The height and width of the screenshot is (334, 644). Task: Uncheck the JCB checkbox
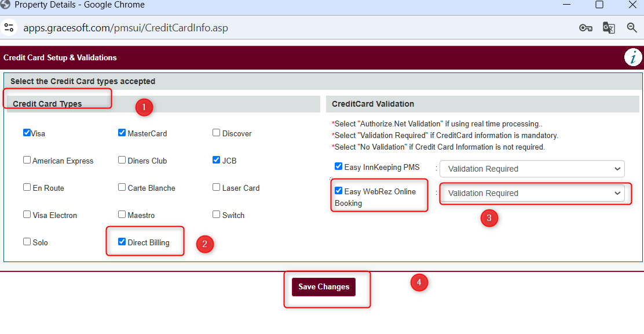pyautogui.click(x=217, y=160)
